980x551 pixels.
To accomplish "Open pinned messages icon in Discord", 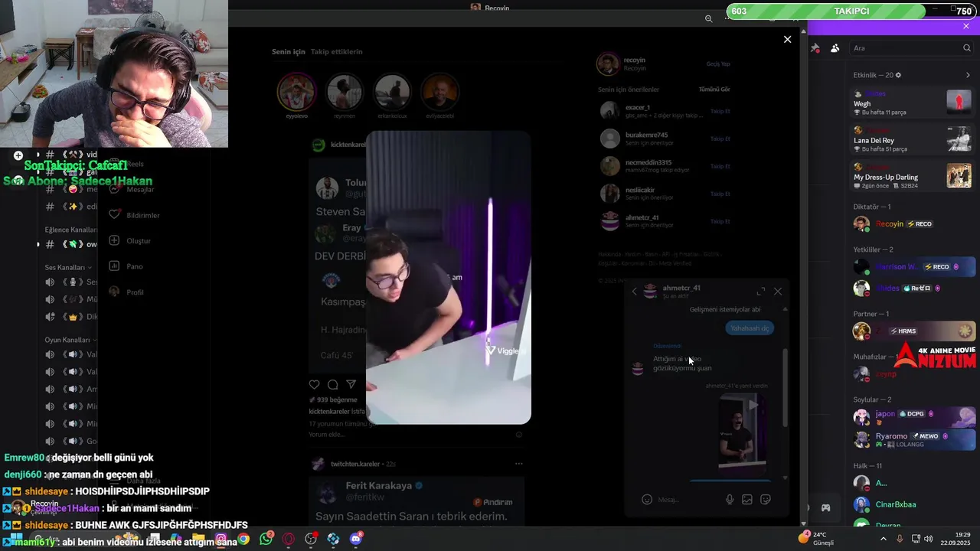I will (815, 48).
